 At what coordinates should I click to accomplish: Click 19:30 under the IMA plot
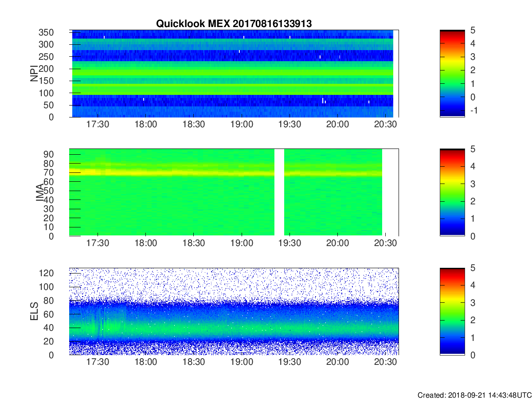pyautogui.click(x=290, y=244)
